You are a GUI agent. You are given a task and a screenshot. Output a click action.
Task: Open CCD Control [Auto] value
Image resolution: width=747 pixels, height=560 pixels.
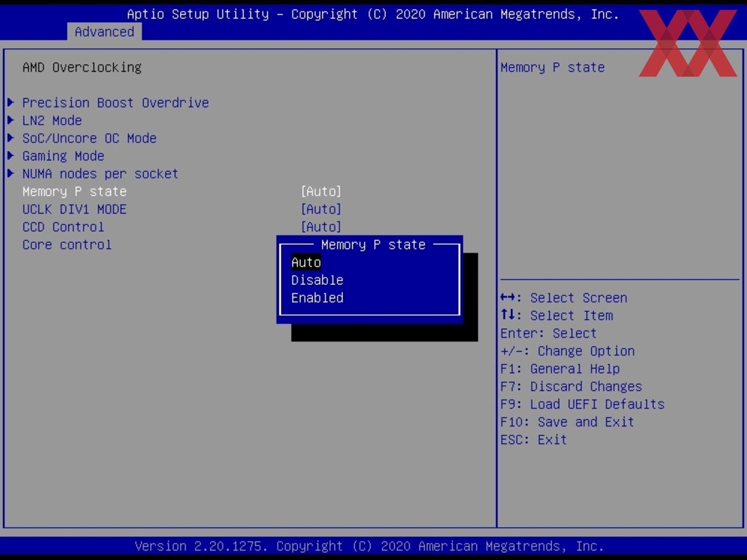[x=321, y=227]
